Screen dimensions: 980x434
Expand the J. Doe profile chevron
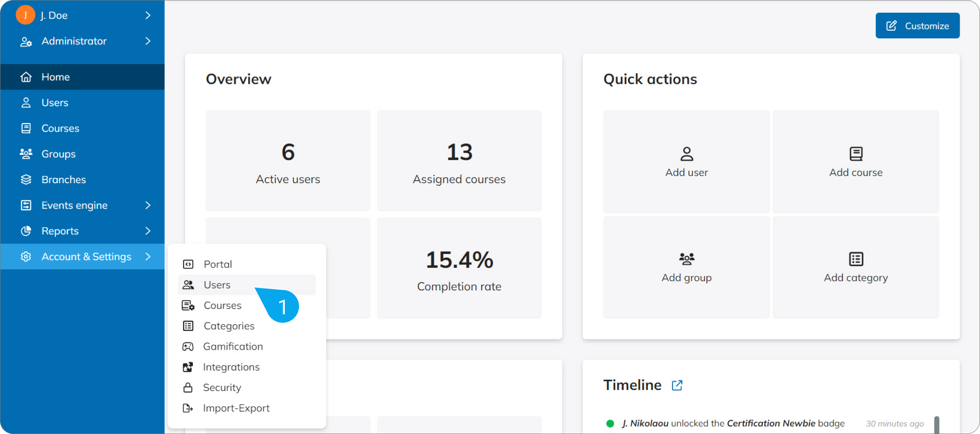(148, 15)
